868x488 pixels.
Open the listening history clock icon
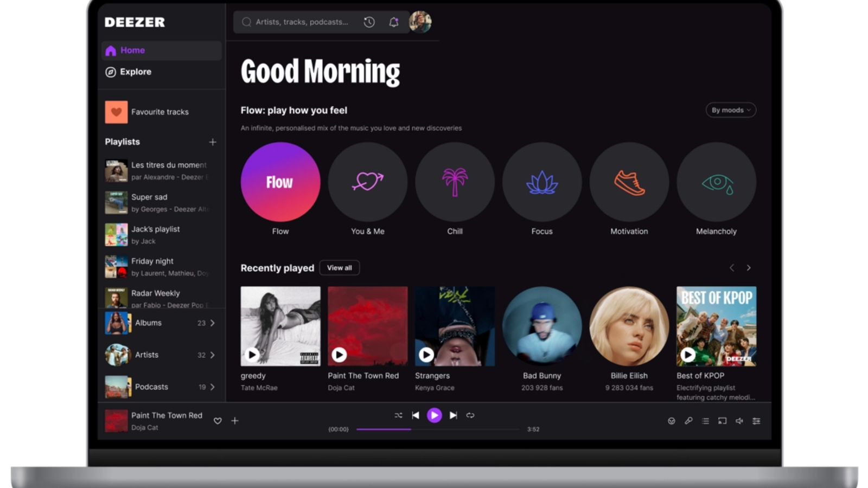(x=369, y=22)
